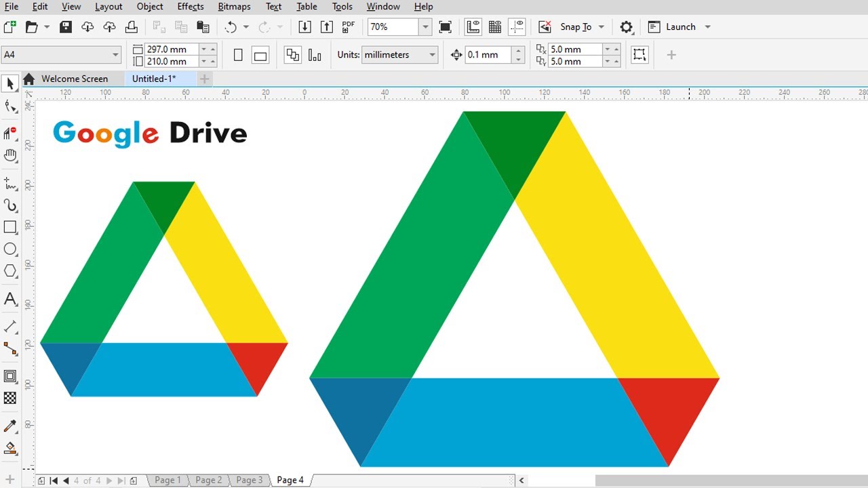
Task: Set page orientation to Portrait
Action: tap(238, 55)
